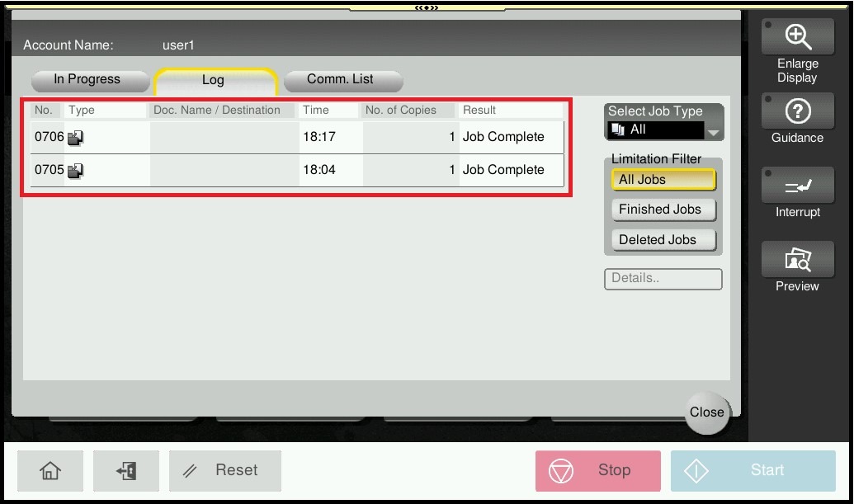Open the Comm. List tab
Image resolution: width=854 pixels, height=504 pixels.
click(x=341, y=80)
